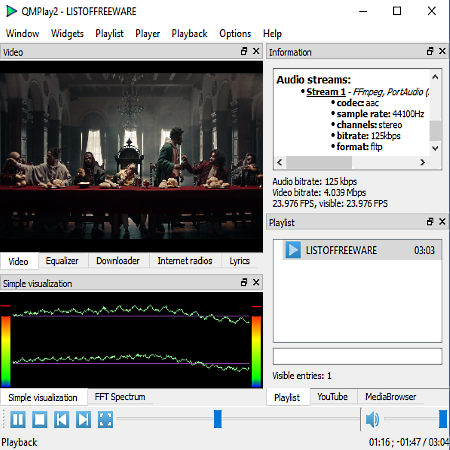The image size is (450, 450).
Task: Open the Player menu
Action: [x=147, y=34]
